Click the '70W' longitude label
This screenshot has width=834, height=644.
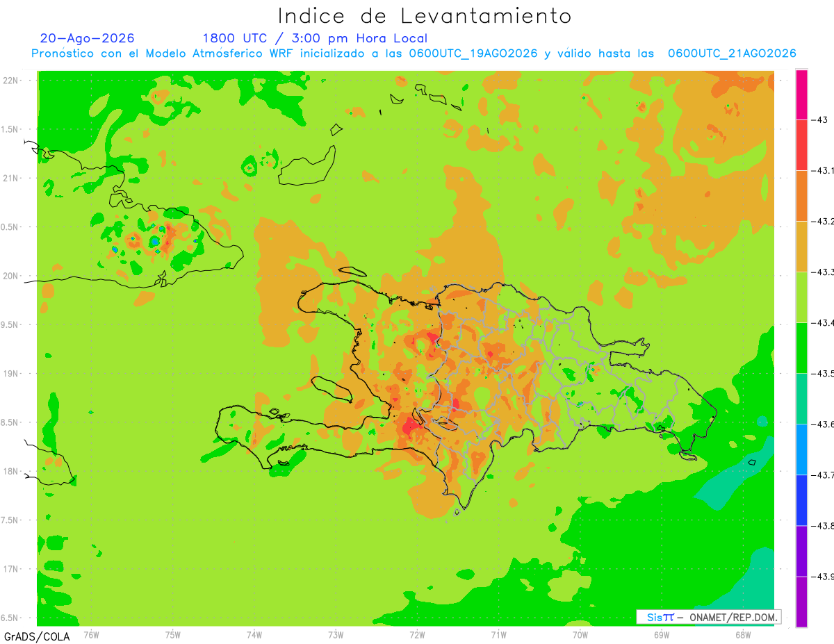[580, 634]
